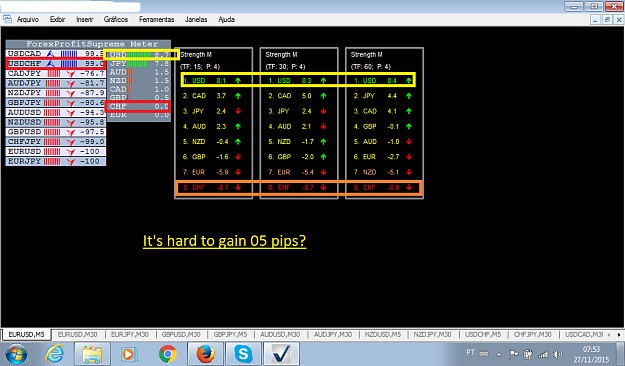The height and width of the screenshot is (366, 625).
Task: Show hidden tray icons arrow
Action: pos(499,354)
